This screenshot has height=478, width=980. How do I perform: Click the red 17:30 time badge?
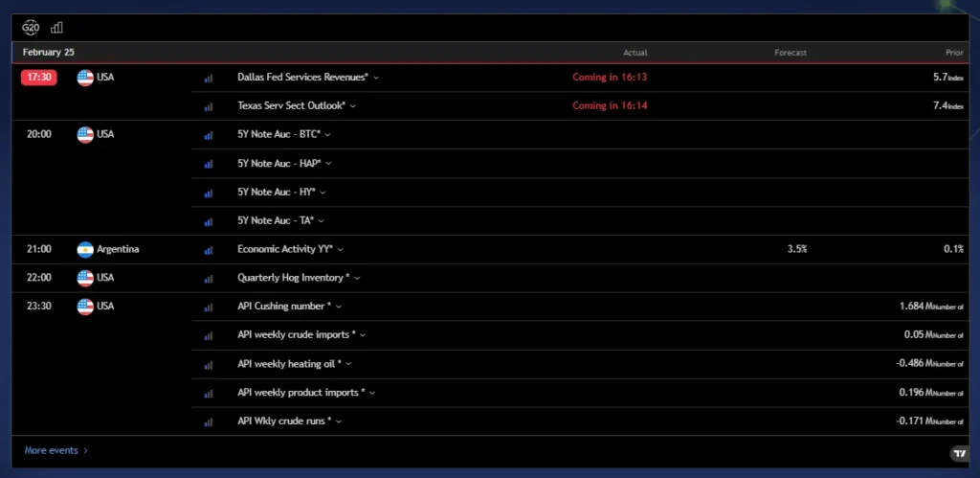click(x=39, y=77)
